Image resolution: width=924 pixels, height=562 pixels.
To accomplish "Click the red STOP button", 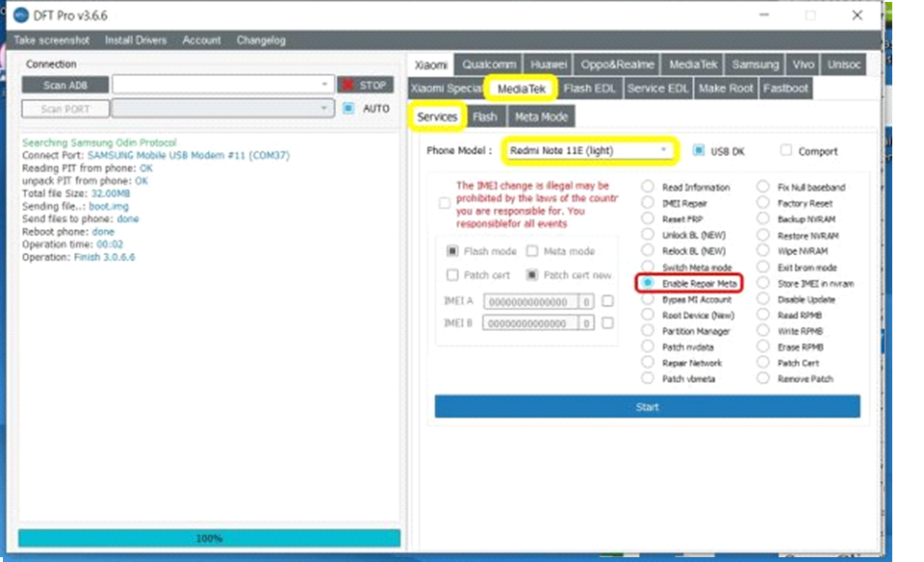I will [x=366, y=85].
